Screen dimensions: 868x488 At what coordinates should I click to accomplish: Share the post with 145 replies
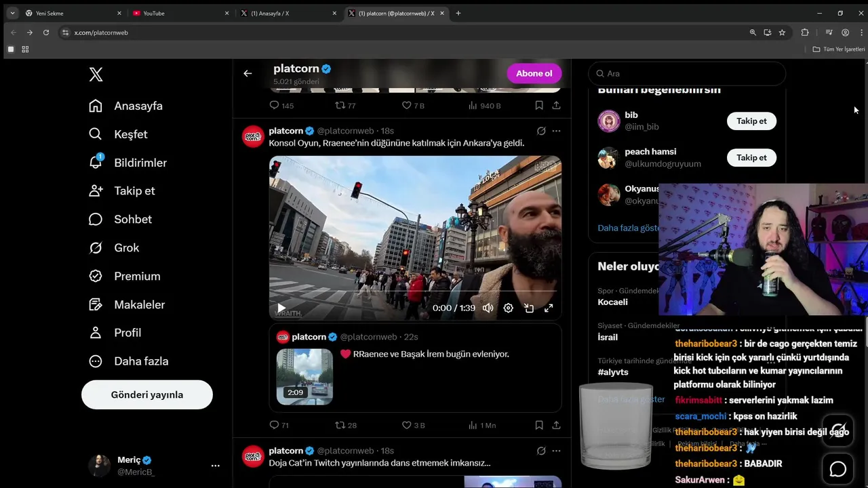click(556, 105)
